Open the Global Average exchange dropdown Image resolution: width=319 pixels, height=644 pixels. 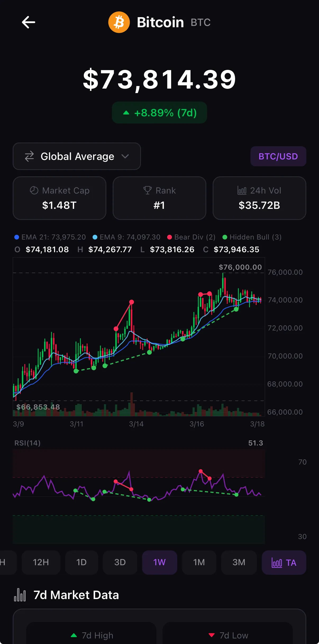click(x=77, y=156)
